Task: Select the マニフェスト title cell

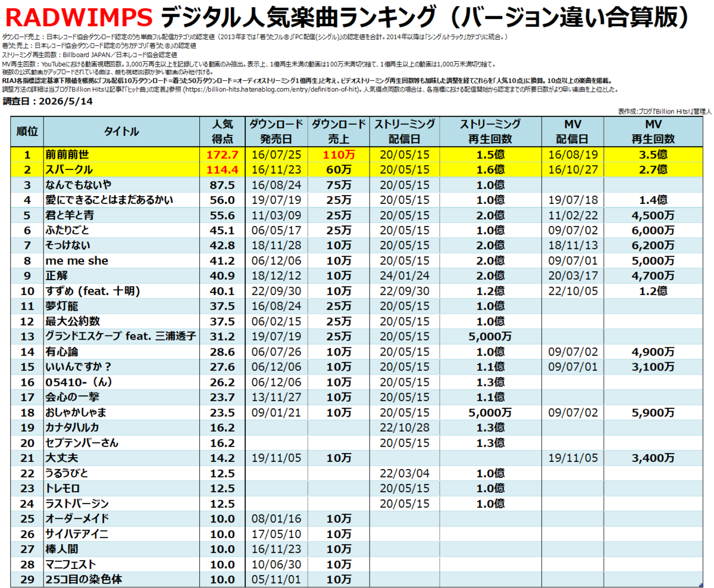Action: point(123,564)
